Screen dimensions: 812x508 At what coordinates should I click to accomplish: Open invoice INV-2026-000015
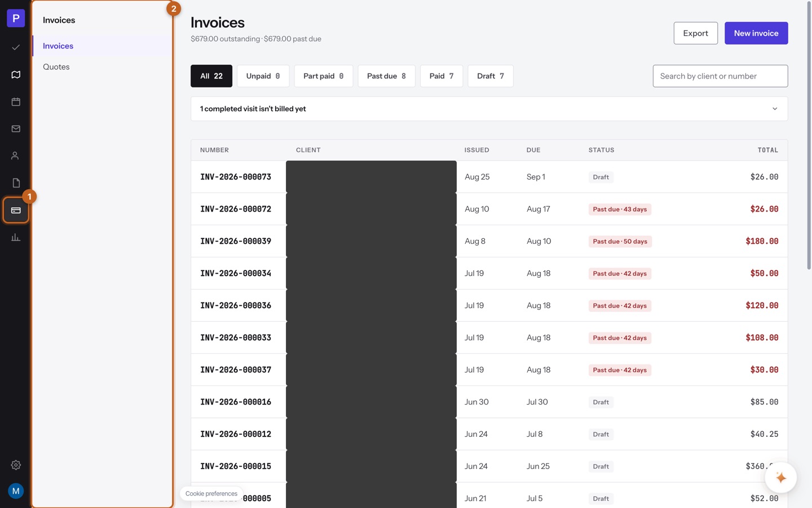(236, 467)
